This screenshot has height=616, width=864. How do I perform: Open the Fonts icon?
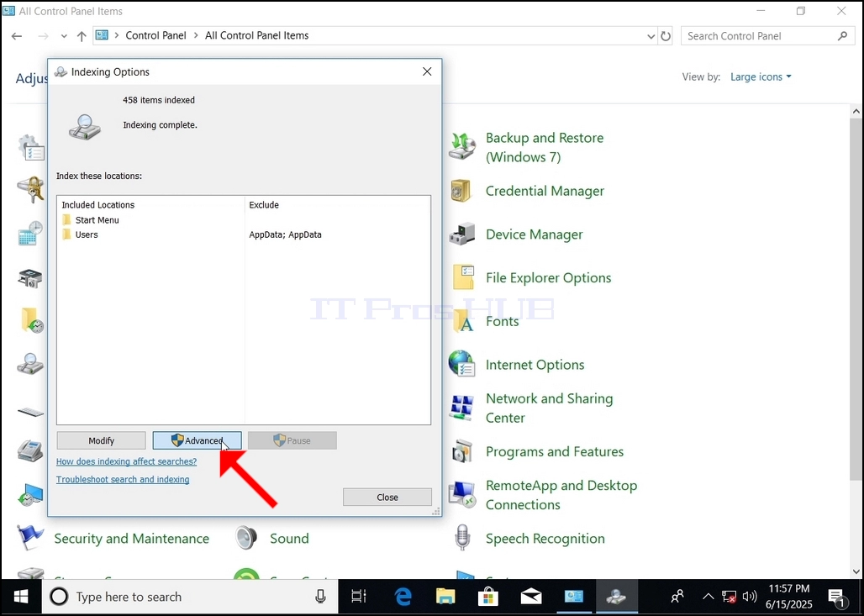(x=463, y=321)
